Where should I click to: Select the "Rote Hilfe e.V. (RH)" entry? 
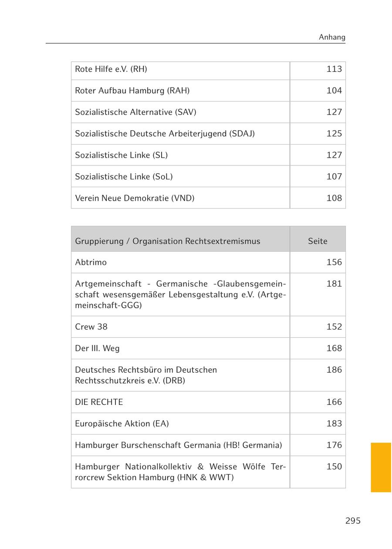[111, 69]
